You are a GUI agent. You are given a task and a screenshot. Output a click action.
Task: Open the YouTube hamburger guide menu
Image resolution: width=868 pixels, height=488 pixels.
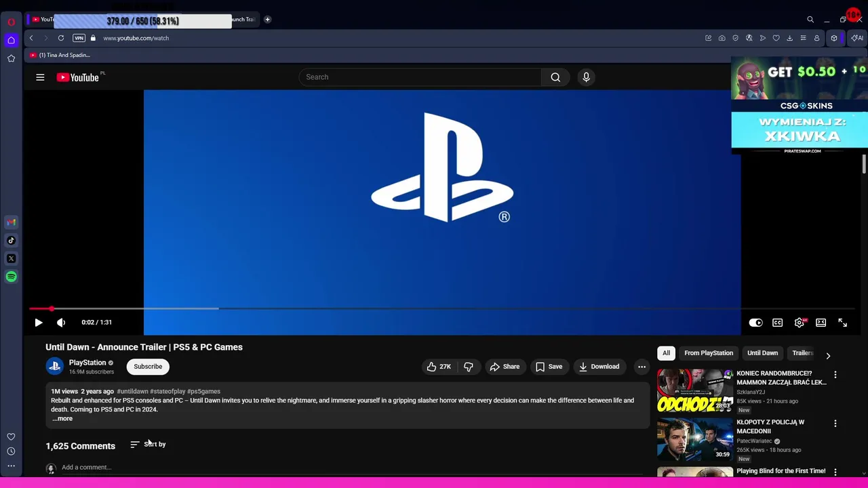click(40, 77)
